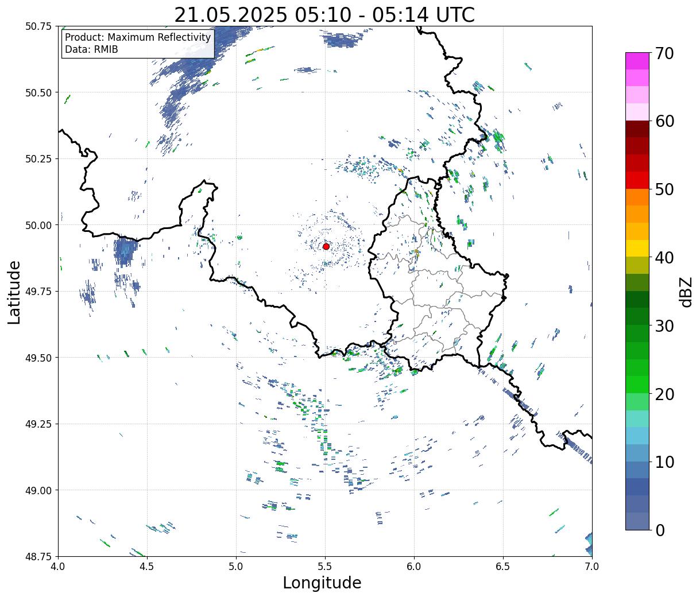700x597 pixels.
Task: Click latitude tick label 50.50
Action: pos(38,92)
